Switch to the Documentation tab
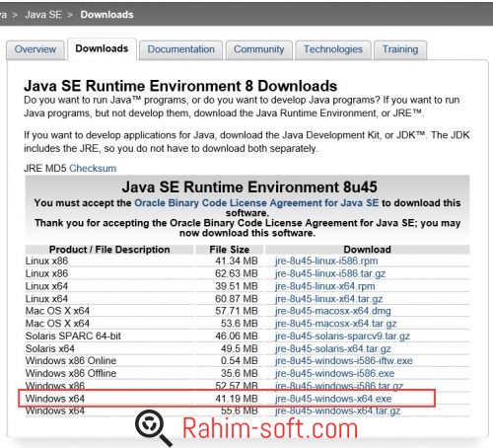The image size is (493, 448). coord(180,49)
